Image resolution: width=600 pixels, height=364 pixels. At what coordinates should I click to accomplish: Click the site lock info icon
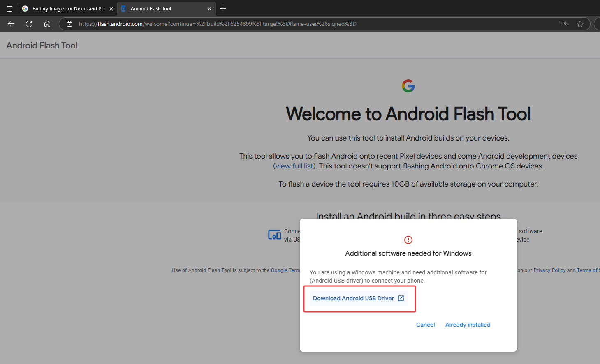(69, 24)
